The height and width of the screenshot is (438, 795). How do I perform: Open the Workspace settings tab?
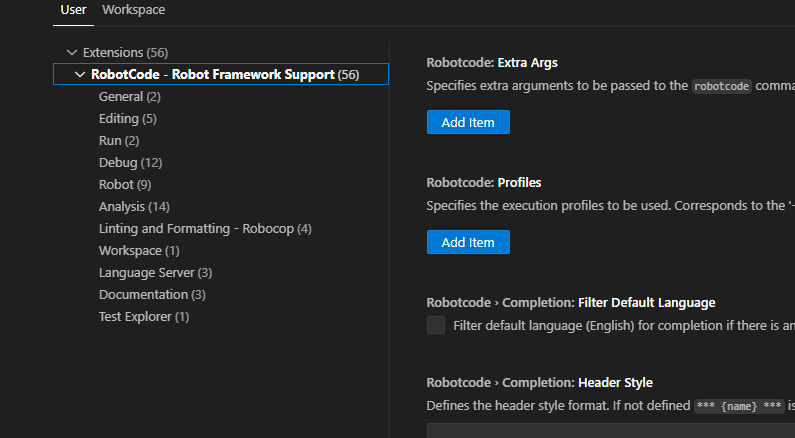point(133,10)
